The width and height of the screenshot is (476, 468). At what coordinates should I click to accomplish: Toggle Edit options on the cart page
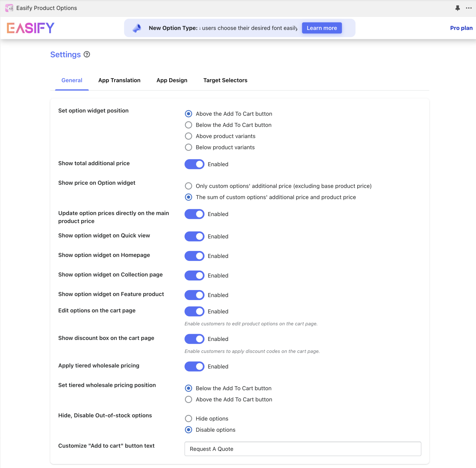tap(194, 311)
